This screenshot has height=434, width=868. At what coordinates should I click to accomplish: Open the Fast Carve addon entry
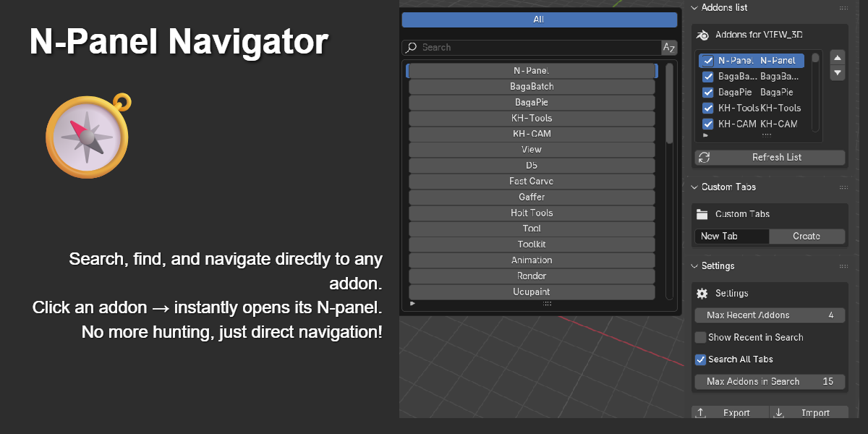point(532,182)
